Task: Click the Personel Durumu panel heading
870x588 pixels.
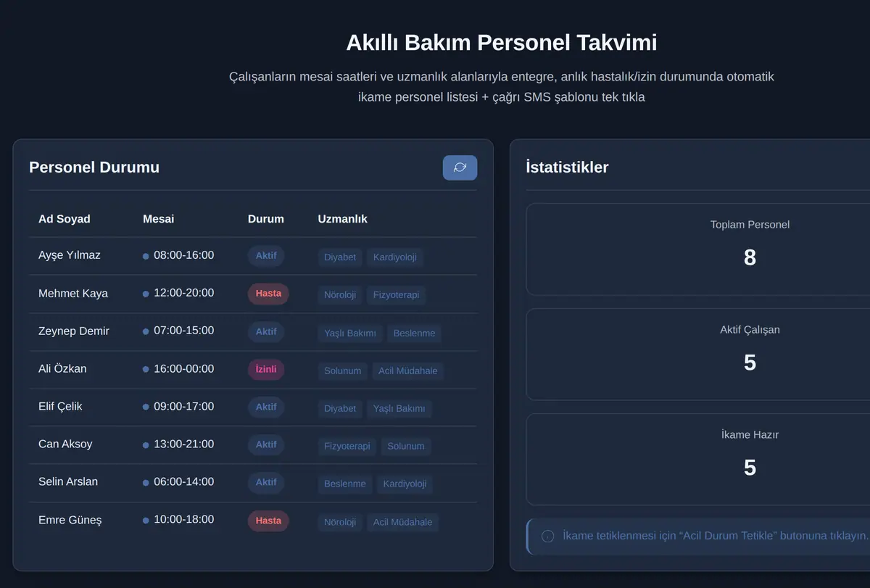Action: pos(94,167)
